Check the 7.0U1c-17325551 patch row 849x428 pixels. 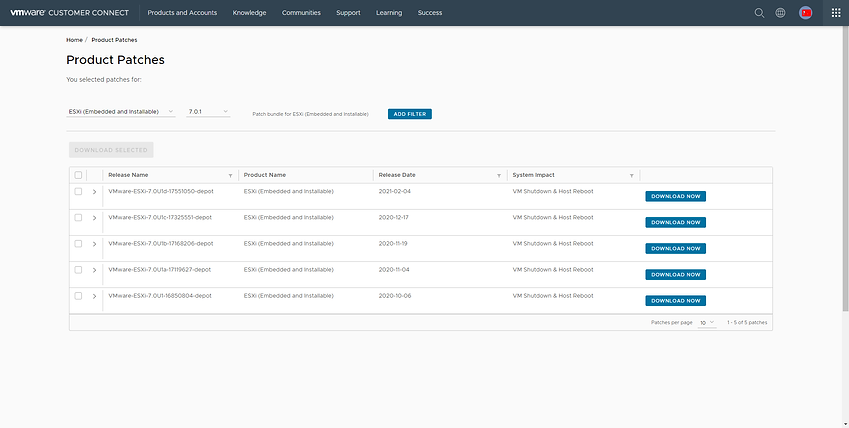pos(78,217)
